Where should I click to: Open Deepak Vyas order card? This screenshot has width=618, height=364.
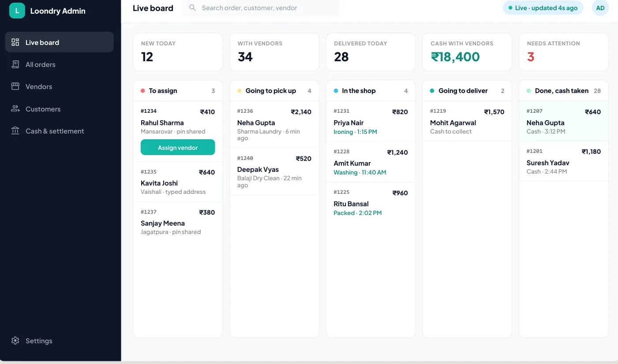tap(274, 171)
